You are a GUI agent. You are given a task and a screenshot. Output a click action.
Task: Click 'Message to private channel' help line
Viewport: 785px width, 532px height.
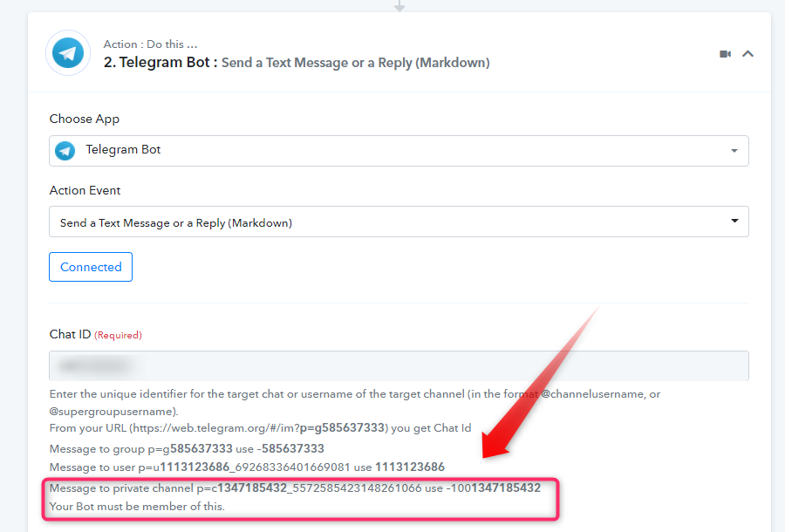click(295, 488)
